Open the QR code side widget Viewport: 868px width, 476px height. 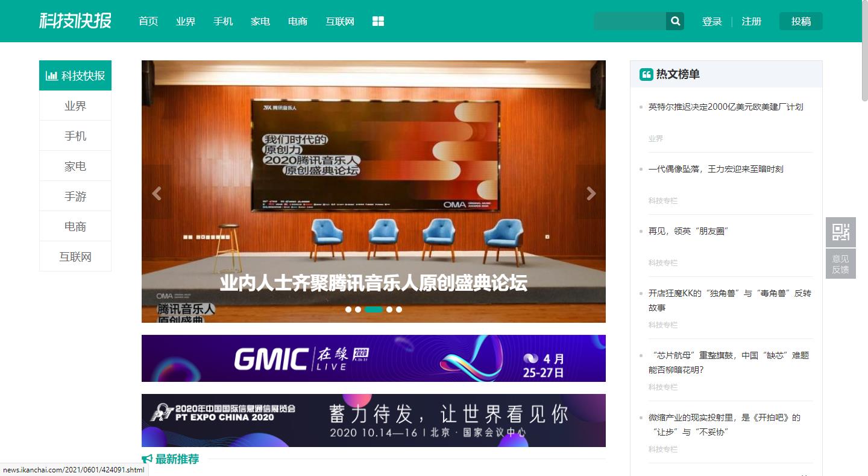[x=841, y=232]
